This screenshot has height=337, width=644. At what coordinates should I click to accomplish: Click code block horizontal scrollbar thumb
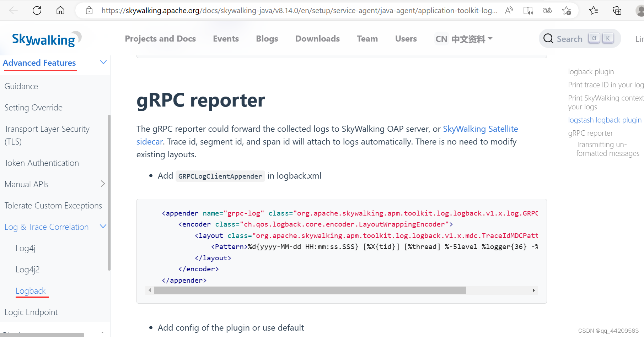point(310,290)
